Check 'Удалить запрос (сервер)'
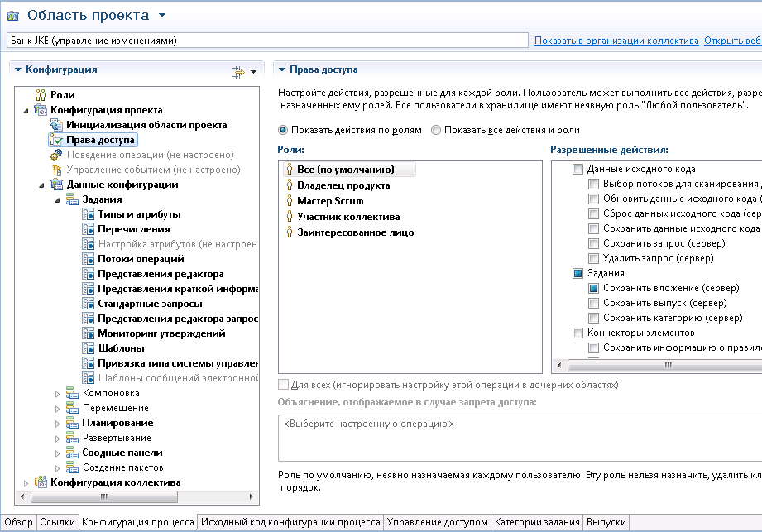This screenshot has width=762, height=532. click(593, 258)
